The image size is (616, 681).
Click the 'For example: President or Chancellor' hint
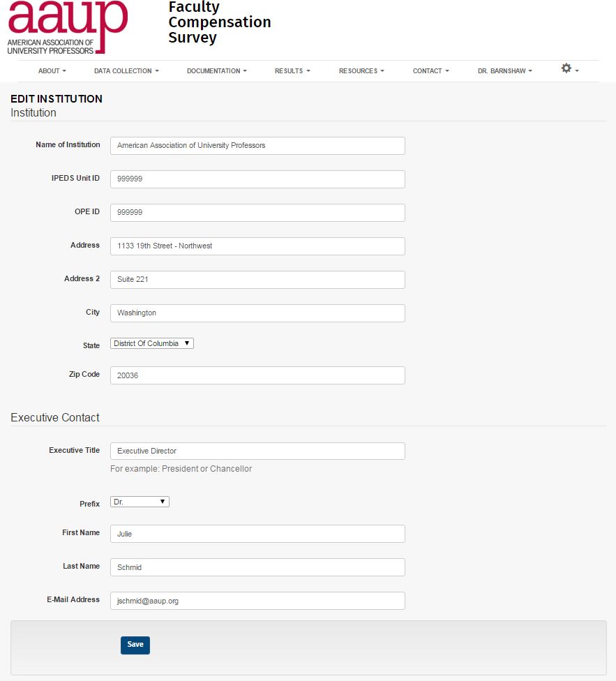pos(181,469)
